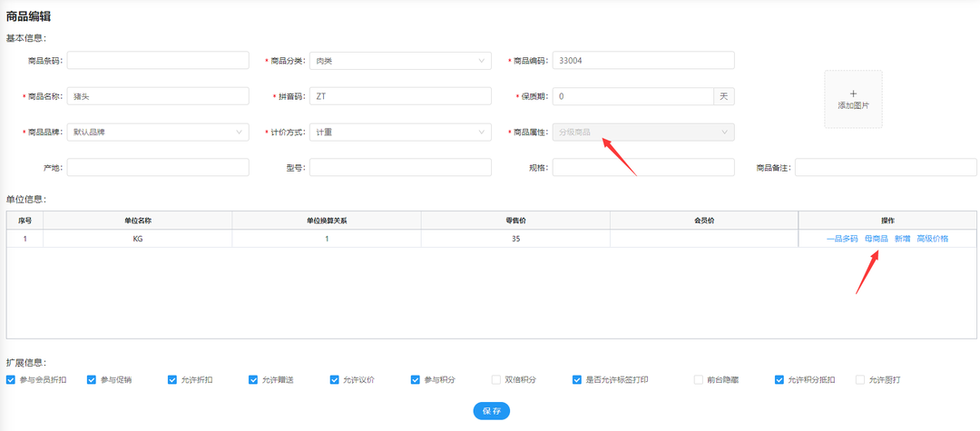Image resolution: width=980 pixels, height=431 pixels.
Task: Open the 高级价格 link
Action: pyautogui.click(x=932, y=239)
